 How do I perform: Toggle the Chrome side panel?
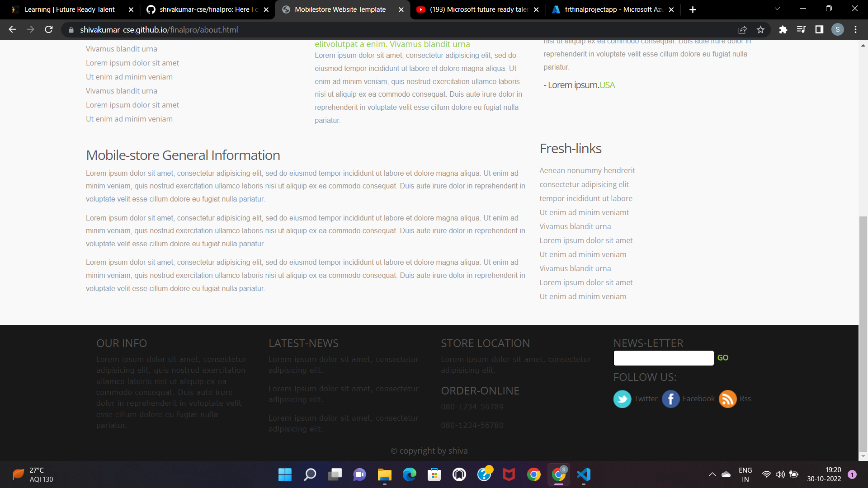(x=819, y=29)
